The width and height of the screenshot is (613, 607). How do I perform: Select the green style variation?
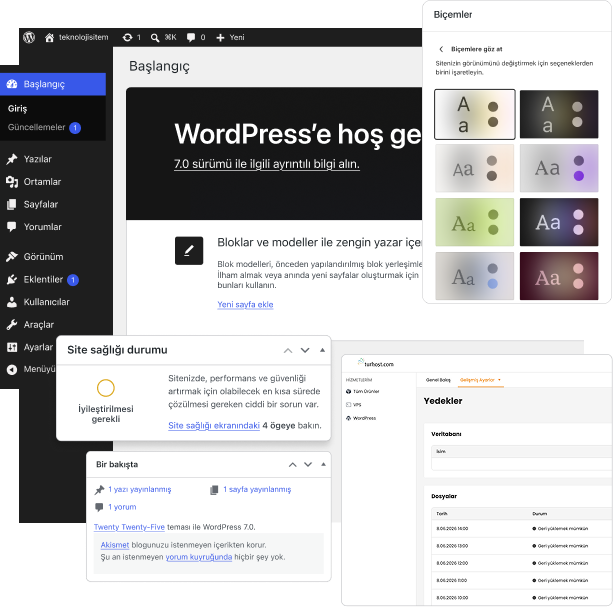pos(475,222)
